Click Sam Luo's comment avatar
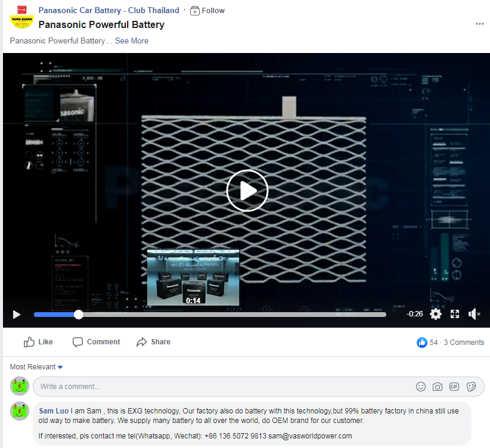 (20, 411)
